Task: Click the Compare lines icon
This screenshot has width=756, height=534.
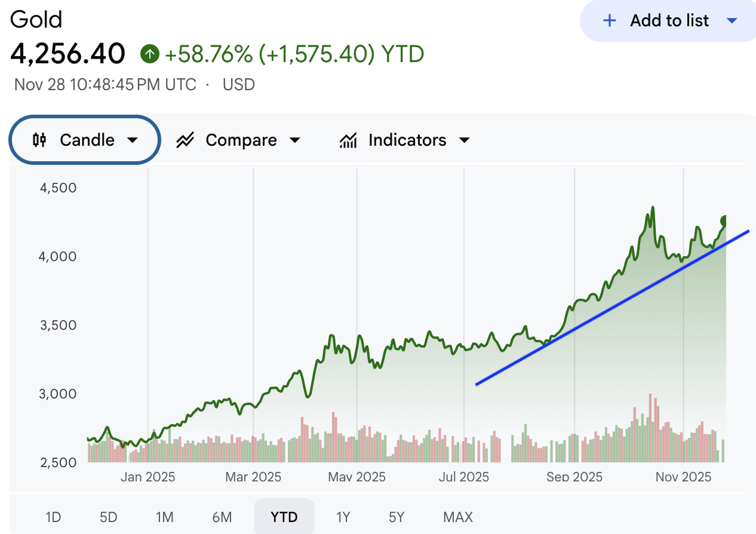Action: point(185,140)
